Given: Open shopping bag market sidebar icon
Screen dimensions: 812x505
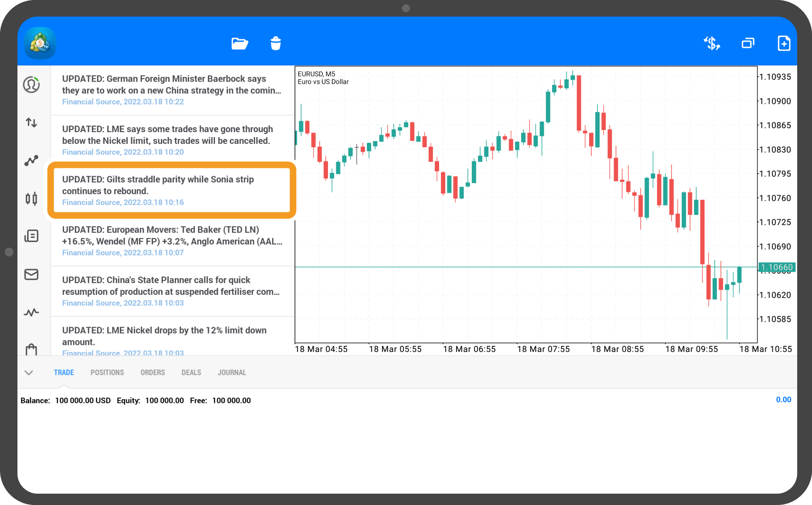Looking at the screenshot, I should (x=31, y=349).
